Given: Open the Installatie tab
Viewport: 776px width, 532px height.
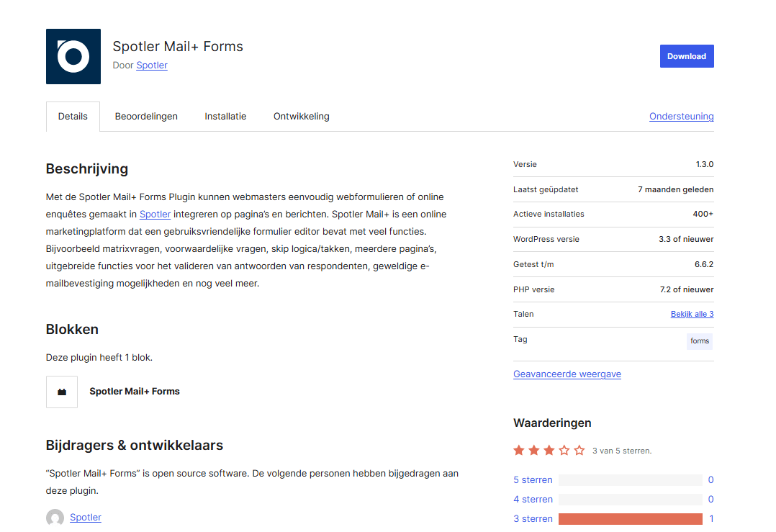Looking at the screenshot, I should 225,117.
